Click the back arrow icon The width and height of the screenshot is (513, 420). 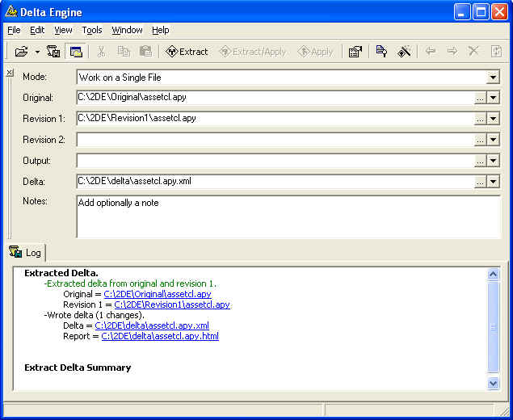tap(431, 52)
